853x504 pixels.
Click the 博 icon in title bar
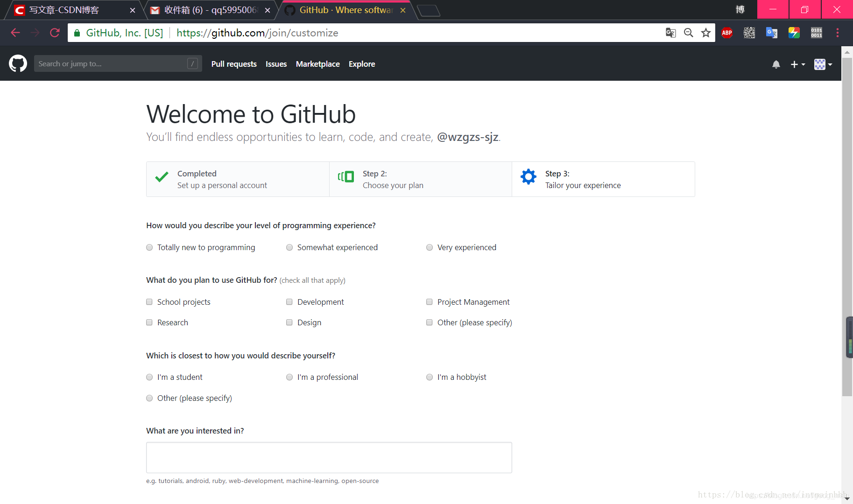[x=740, y=10]
